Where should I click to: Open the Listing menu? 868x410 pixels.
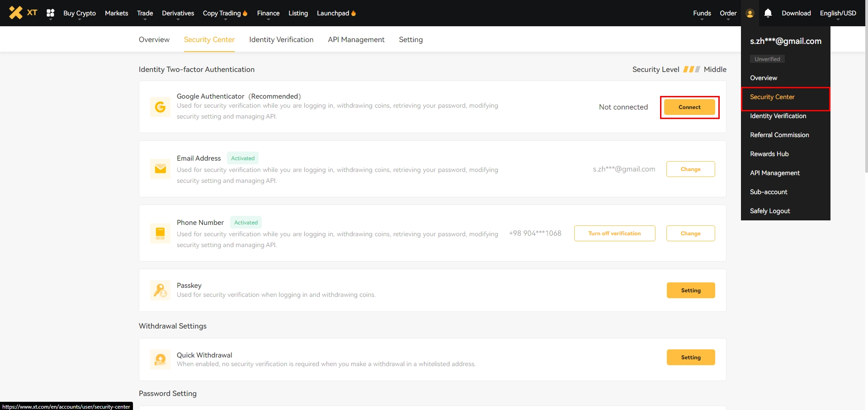click(x=298, y=13)
